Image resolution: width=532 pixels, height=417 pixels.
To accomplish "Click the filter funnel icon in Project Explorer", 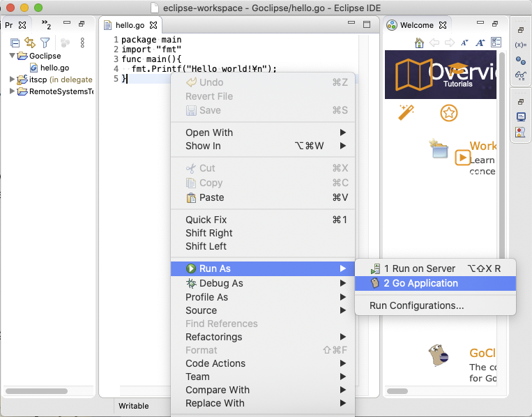I will [45, 43].
